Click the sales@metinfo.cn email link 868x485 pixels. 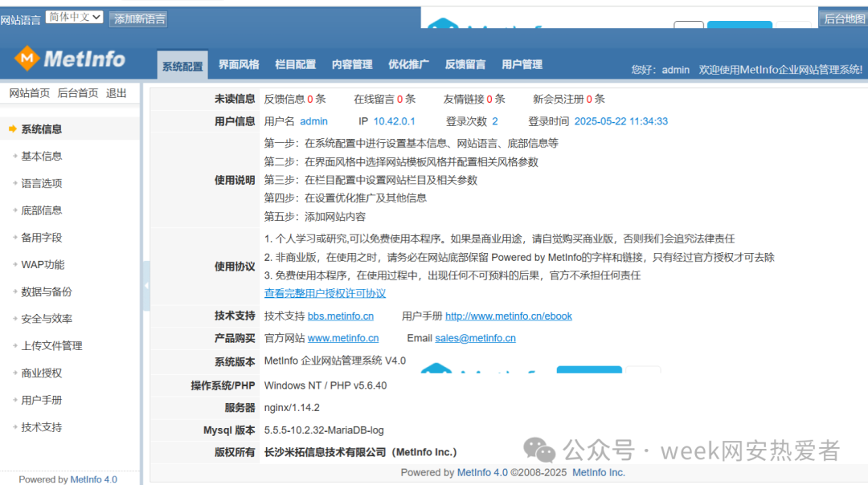[476, 338]
